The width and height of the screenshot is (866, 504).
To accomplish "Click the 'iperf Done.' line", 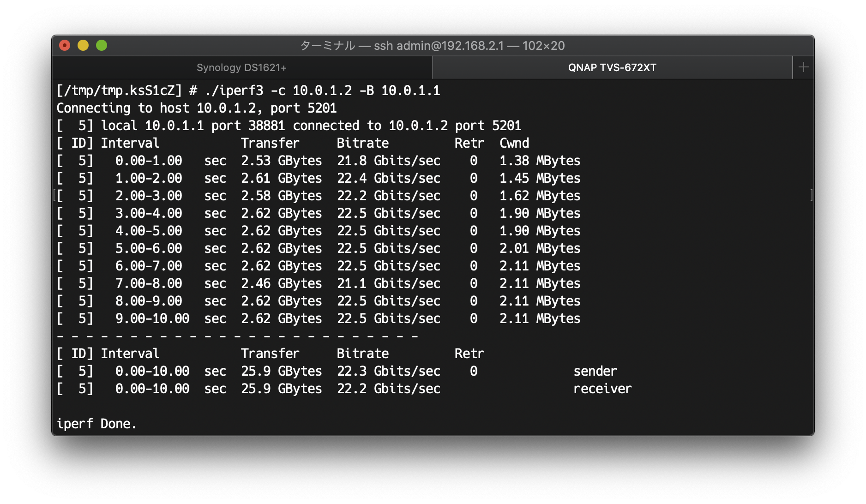I will click(x=96, y=424).
